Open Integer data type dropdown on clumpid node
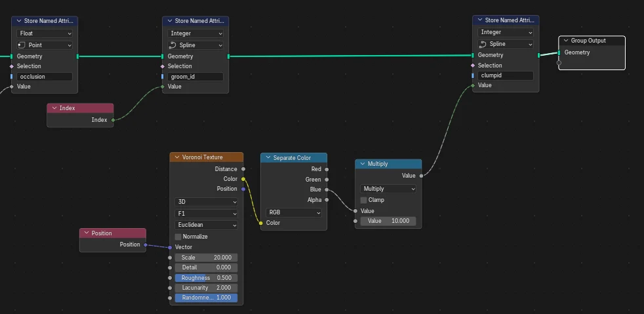The width and height of the screenshot is (644, 314). tap(505, 32)
